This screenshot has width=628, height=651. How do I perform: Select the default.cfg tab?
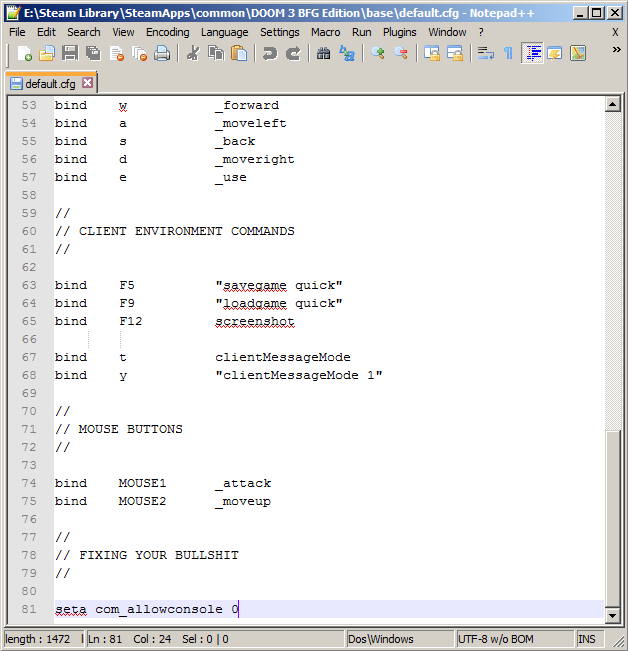50,84
